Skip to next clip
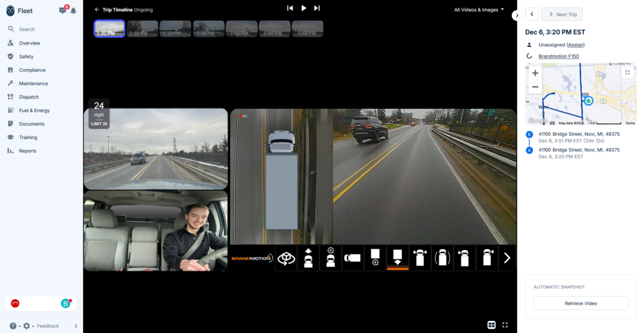This screenshot has width=644, height=333. 317,8
